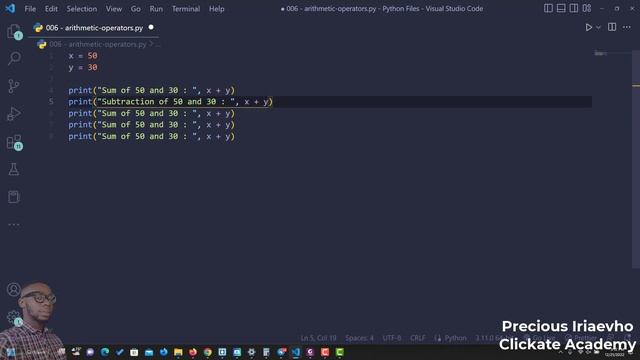The height and width of the screenshot is (360, 640).
Task: Click the text "y = 30" on line 2
Action: pos(83,67)
